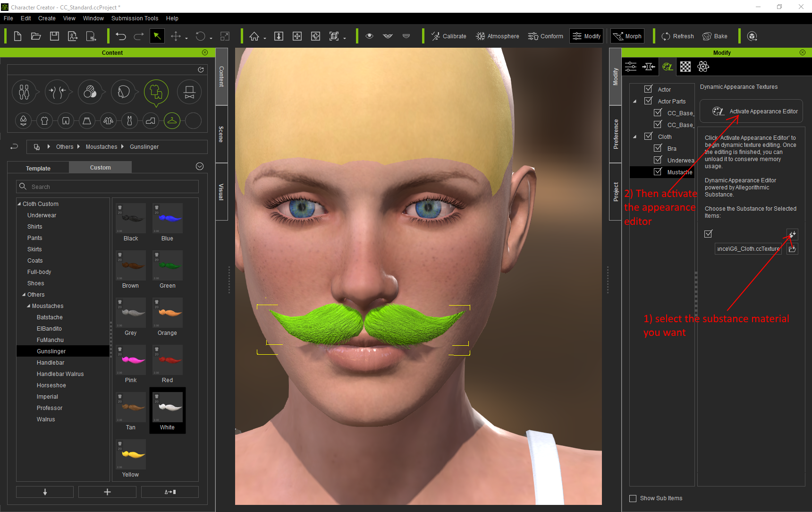Screen dimensions: 812x512
Task: Toggle the Mustache checkbox
Action: [658, 171]
